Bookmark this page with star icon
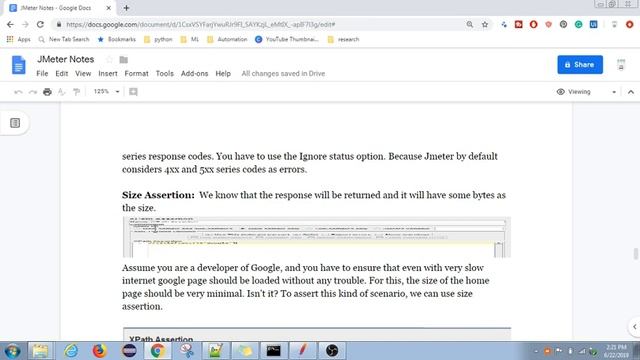Viewport: 640px width, 360px height. coord(485,24)
